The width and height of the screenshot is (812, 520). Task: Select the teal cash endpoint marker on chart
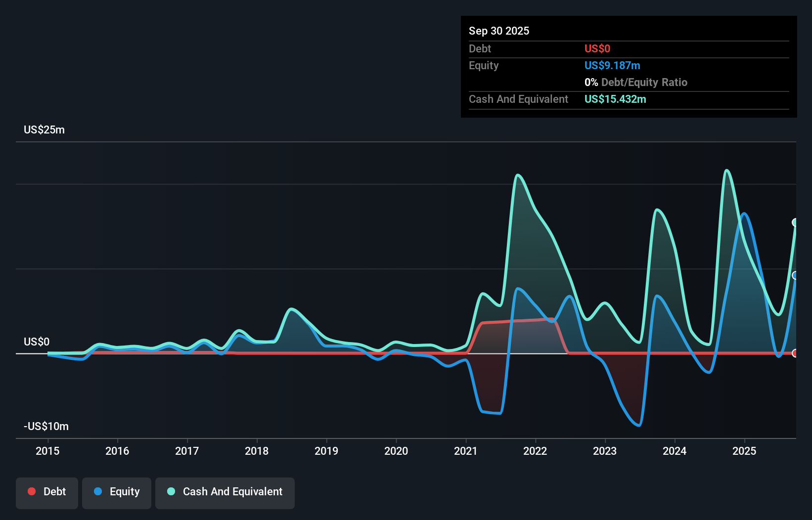pyautogui.click(x=795, y=223)
